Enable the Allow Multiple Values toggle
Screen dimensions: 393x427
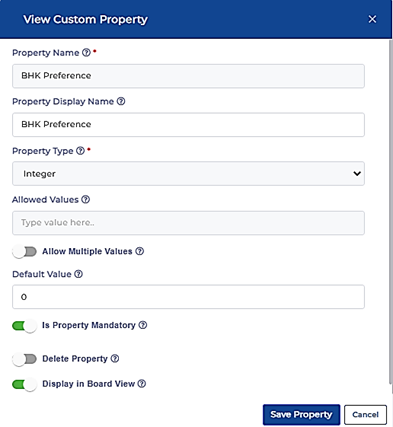pyautogui.click(x=24, y=252)
